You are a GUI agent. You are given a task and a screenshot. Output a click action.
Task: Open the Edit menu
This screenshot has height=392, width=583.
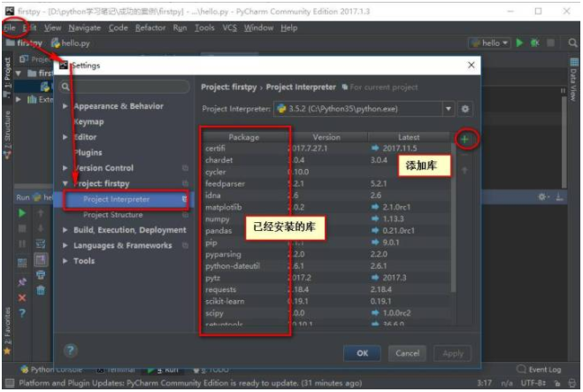click(x=30, y=28)
